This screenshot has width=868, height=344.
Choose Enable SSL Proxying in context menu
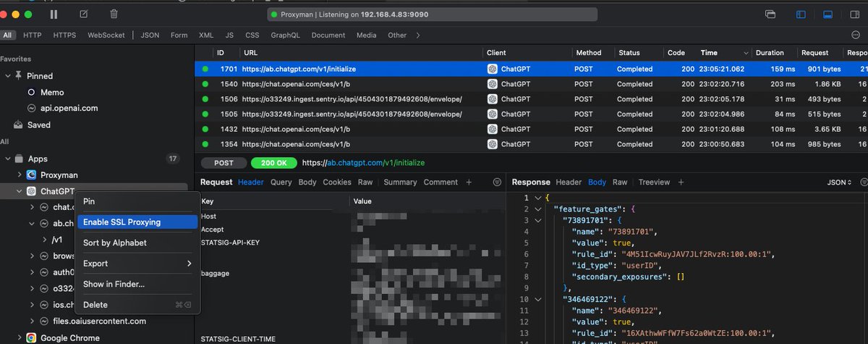tap(137, 222)
